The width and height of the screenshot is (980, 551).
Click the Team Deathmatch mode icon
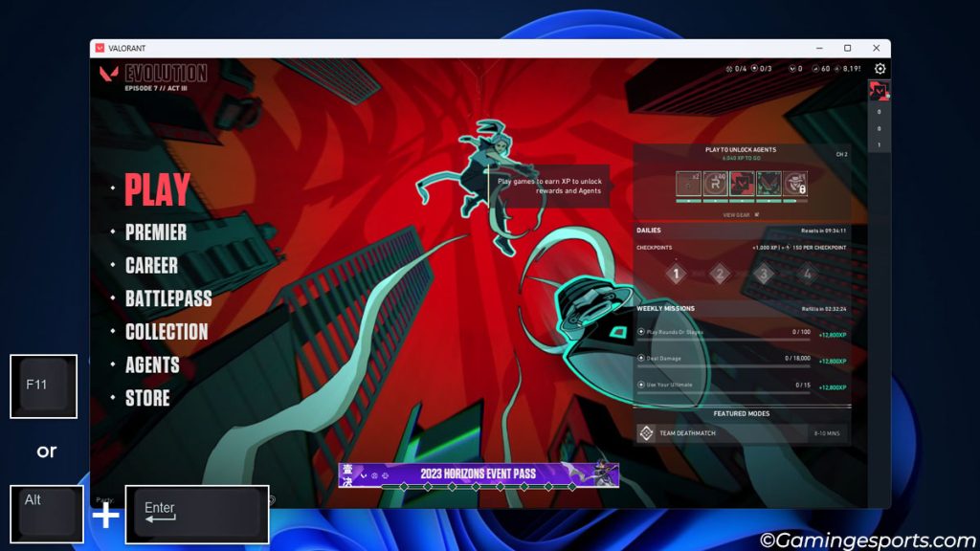pos(646,433)
